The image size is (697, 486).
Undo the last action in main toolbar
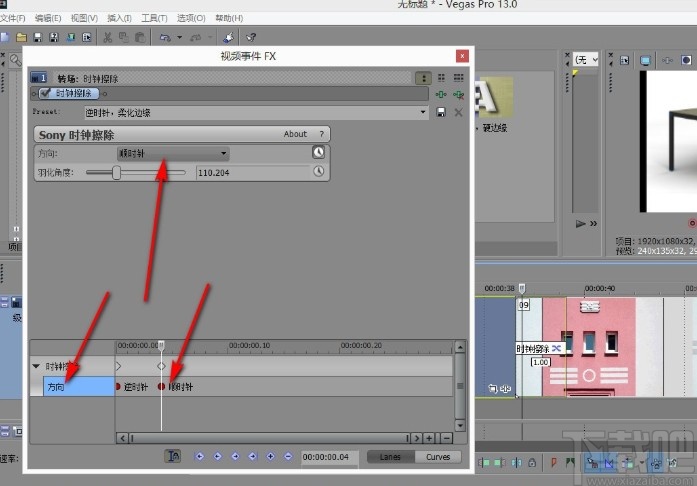165,37
